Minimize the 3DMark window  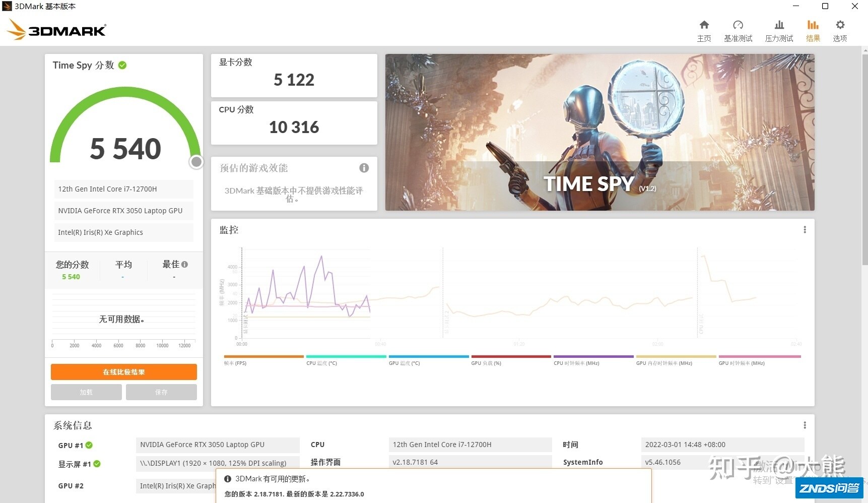[x=796, y=6]
